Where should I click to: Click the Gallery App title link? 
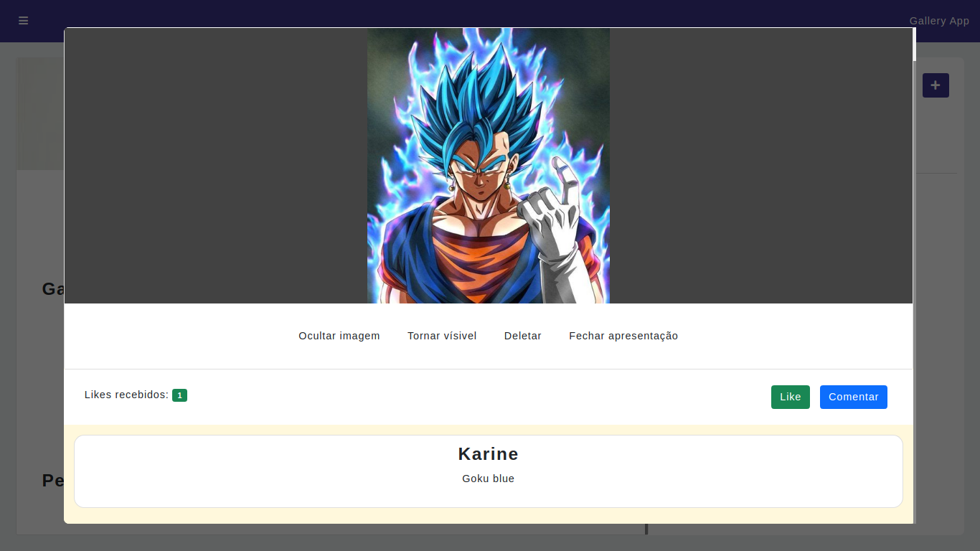pos(939,21)
